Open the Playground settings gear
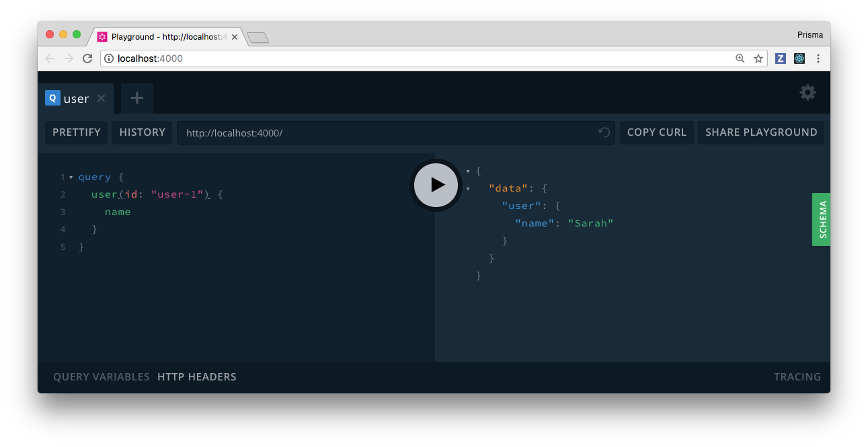The height and width of the screenshot is (447, 868). coord(807,93)
